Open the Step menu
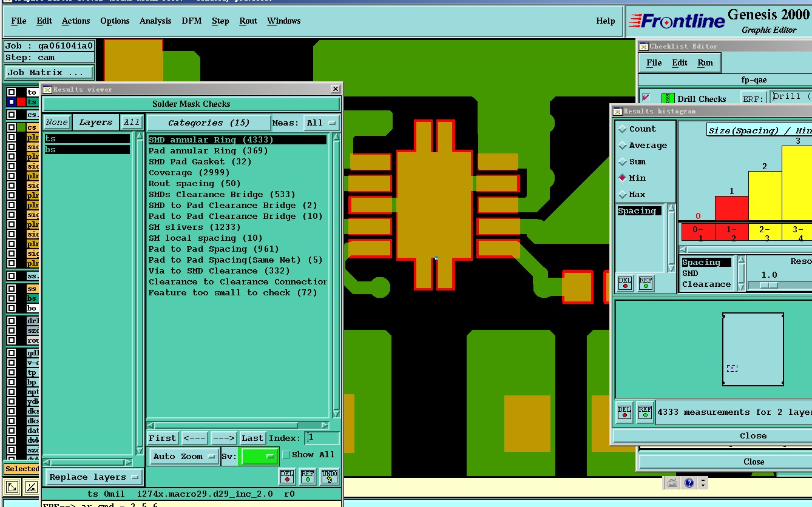812x507 pixels. click(x=220, y=21)
